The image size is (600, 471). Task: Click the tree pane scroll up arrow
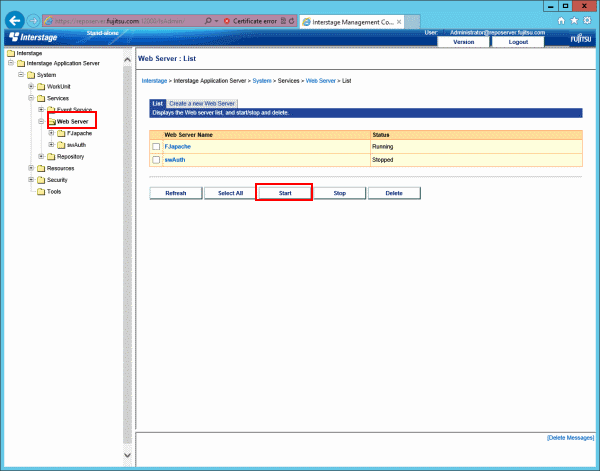click(x=127, y=59)
